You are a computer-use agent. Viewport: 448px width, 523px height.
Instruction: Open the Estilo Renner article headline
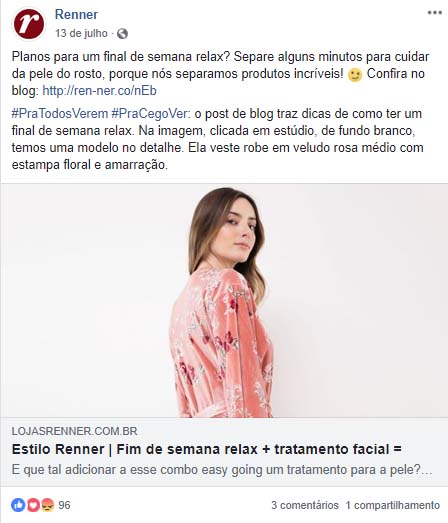(x=206, y=449)
